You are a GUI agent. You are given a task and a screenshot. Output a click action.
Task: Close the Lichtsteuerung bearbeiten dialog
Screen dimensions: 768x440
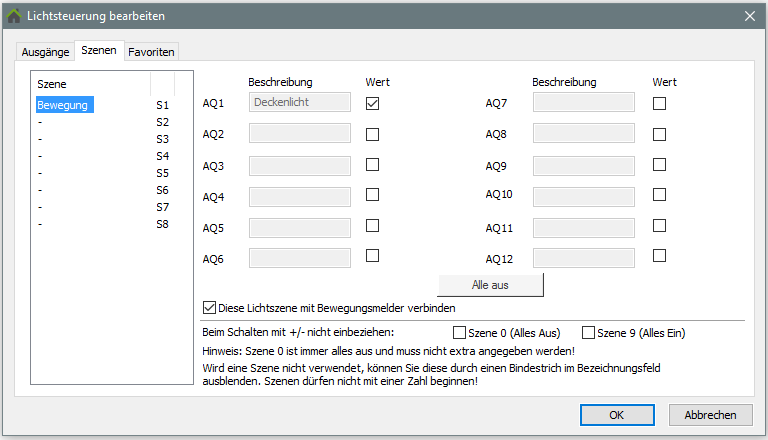coord(750,16)
